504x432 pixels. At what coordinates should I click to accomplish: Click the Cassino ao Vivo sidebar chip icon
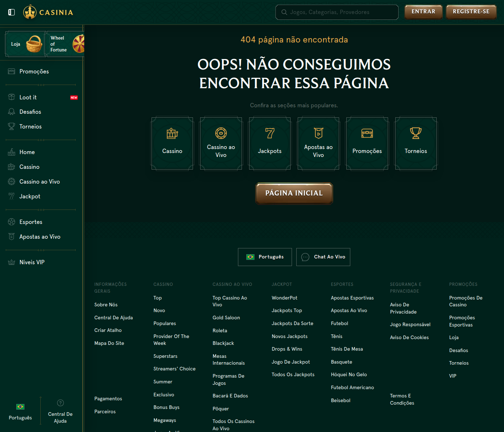[12, 182]
